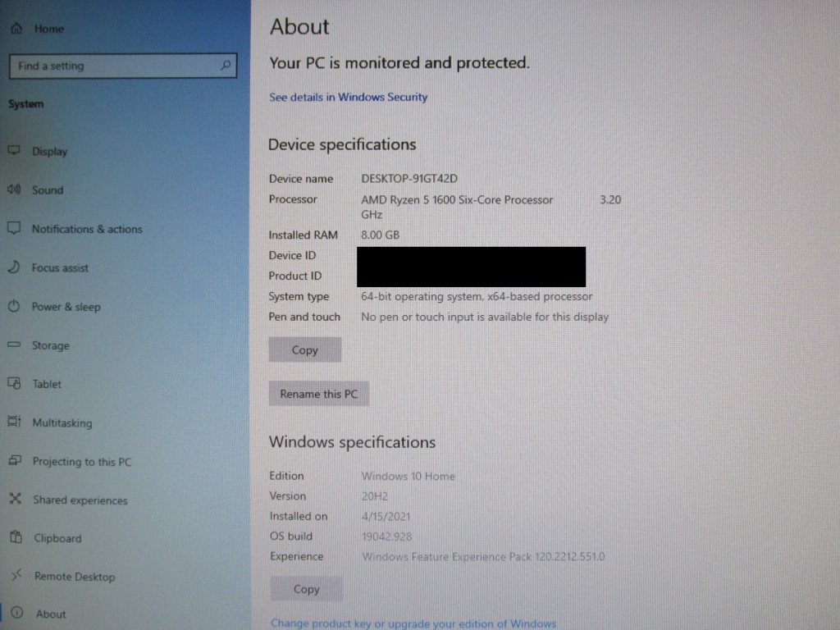Click the About info icon
Image resolution: width=840 pixels, height=630 pixels.
pyautogui.click(x=17, y=612)
